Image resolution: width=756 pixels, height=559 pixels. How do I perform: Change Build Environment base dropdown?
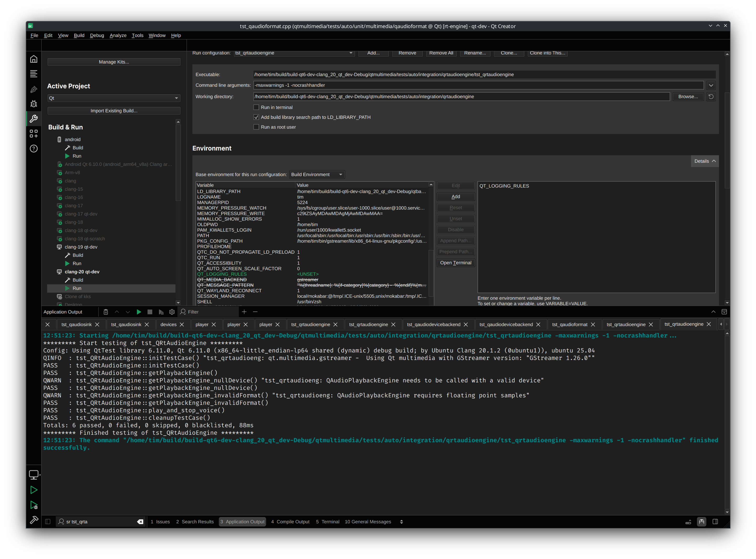tap(317, 175)
